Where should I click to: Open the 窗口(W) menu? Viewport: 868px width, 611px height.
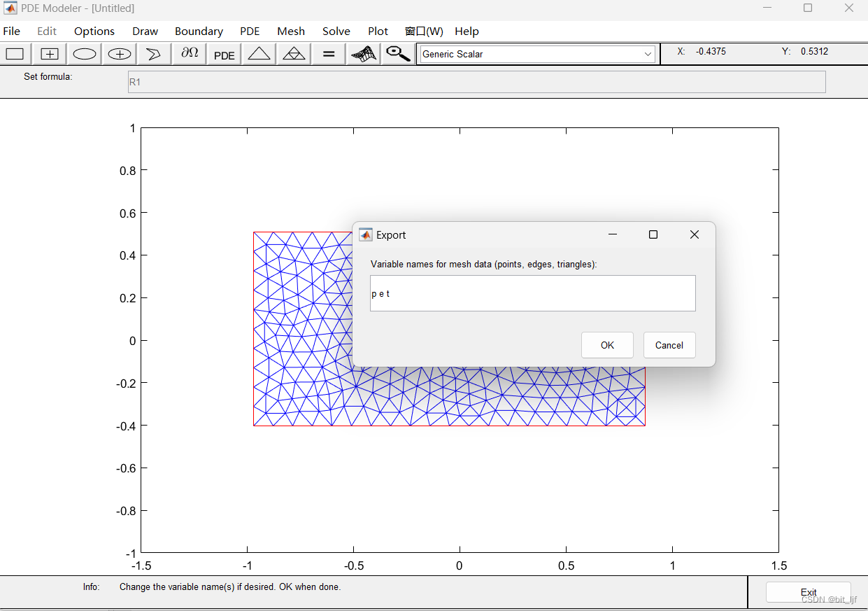click(423, 31)
